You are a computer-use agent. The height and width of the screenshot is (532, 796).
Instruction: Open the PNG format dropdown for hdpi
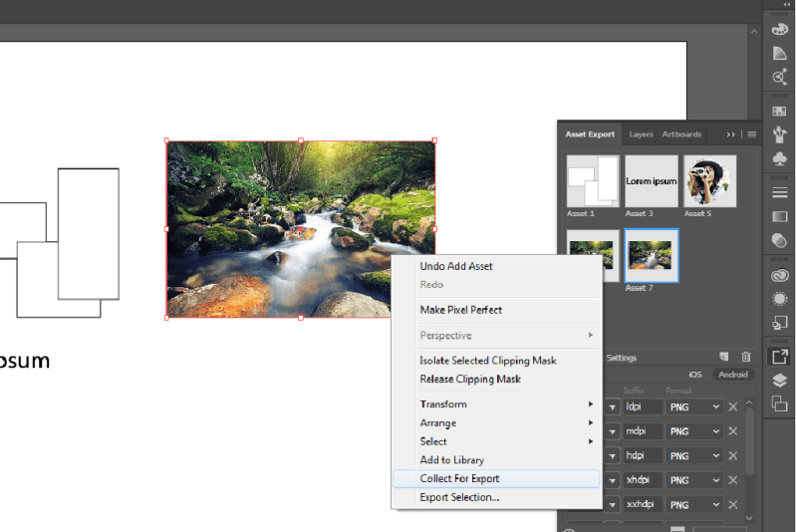694,456
